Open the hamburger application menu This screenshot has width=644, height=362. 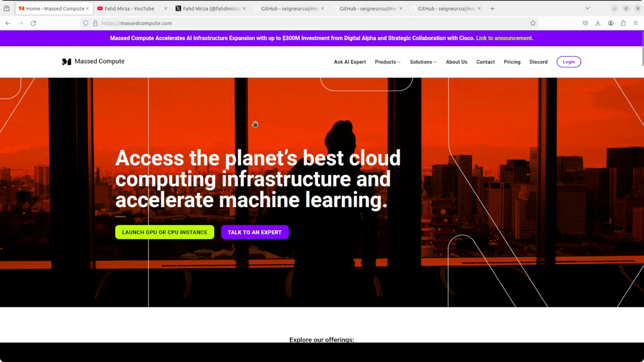(x=635, y=23)
